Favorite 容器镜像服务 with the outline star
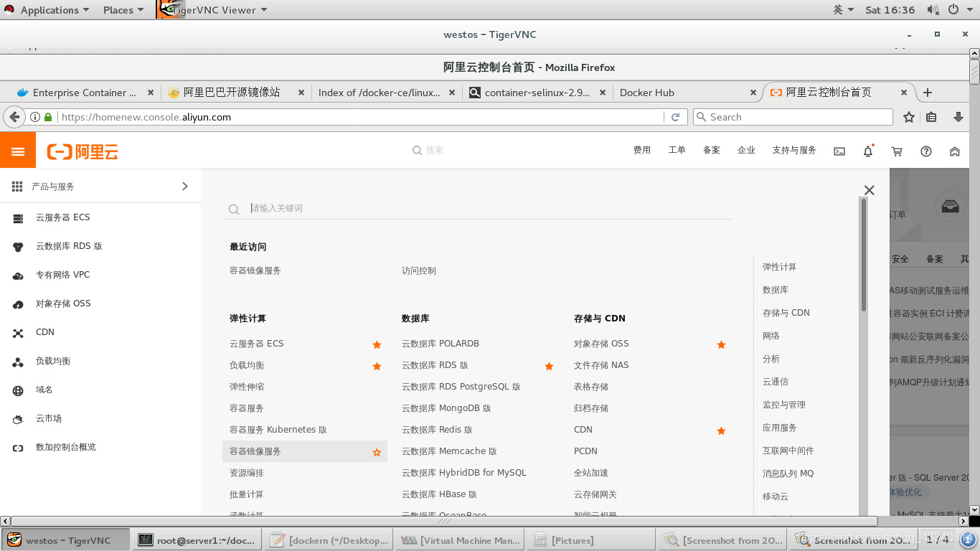Image resolution: width=980 pixels, height=551 pixels. point(377,452)
